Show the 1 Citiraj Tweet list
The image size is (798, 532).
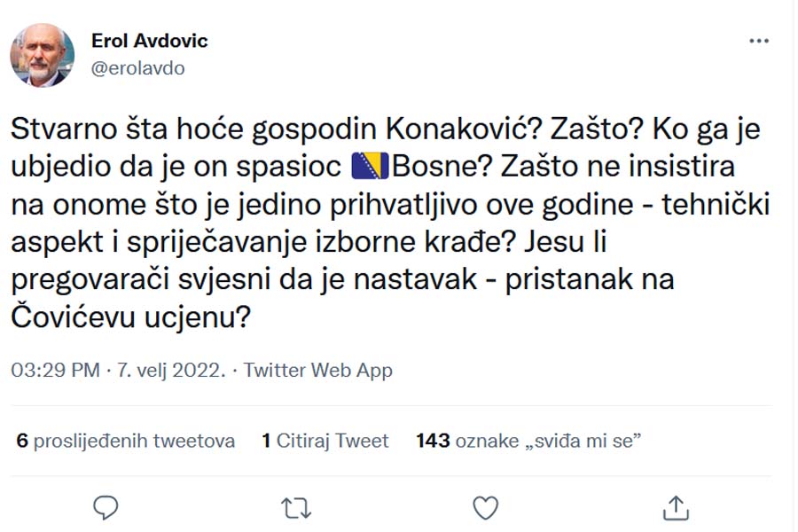(325, 441)
